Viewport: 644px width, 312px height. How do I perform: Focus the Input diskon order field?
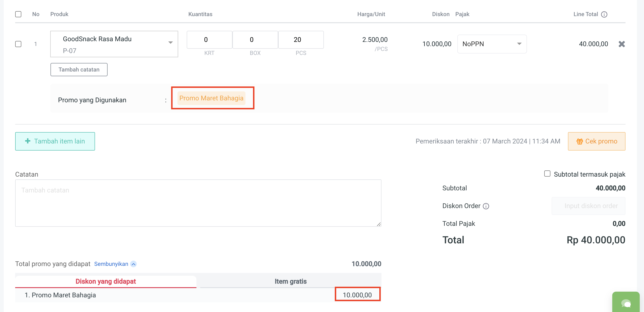(x=588, y=206)
